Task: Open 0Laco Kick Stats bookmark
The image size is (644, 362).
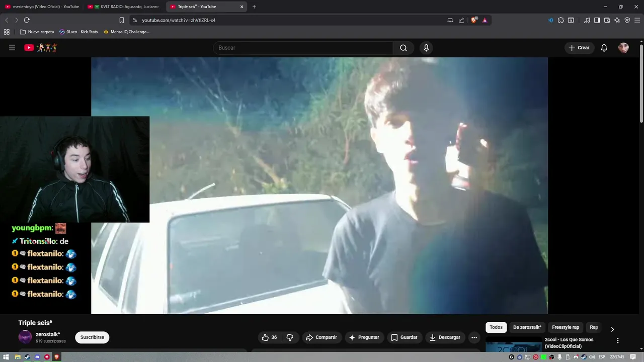Action: click(78, 32)
